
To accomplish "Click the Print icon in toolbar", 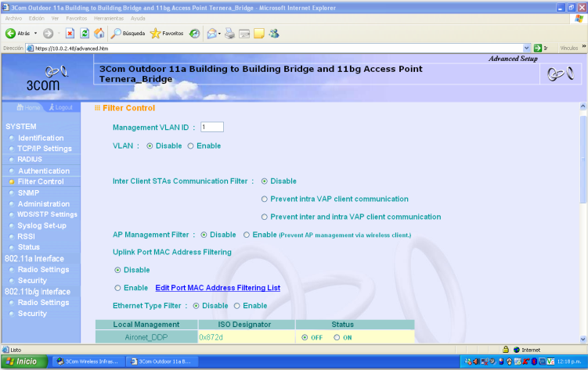I will tap(229, 34).
